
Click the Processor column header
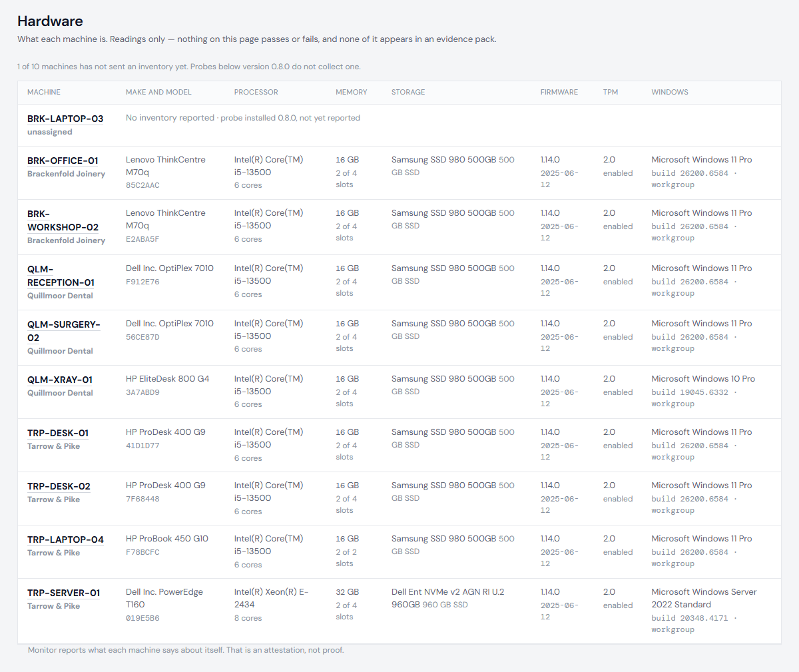[256, 93]
